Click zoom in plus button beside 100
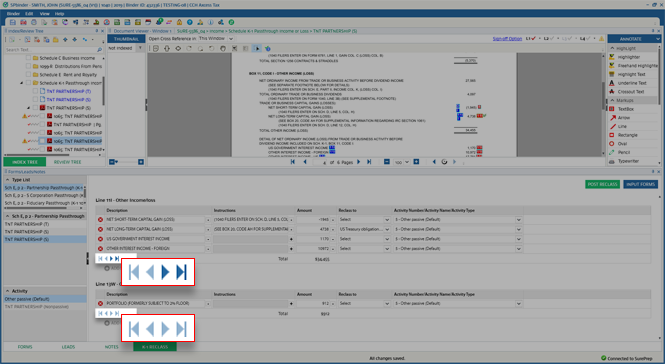665x364 pixels. 416,162
